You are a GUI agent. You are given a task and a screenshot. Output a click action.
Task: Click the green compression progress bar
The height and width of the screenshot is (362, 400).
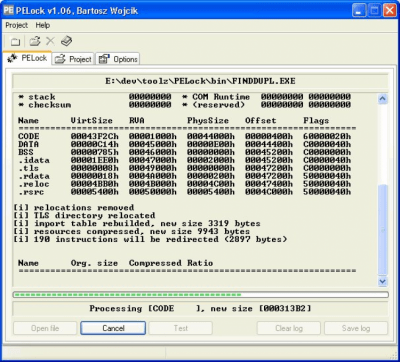(x=200, y=295)
